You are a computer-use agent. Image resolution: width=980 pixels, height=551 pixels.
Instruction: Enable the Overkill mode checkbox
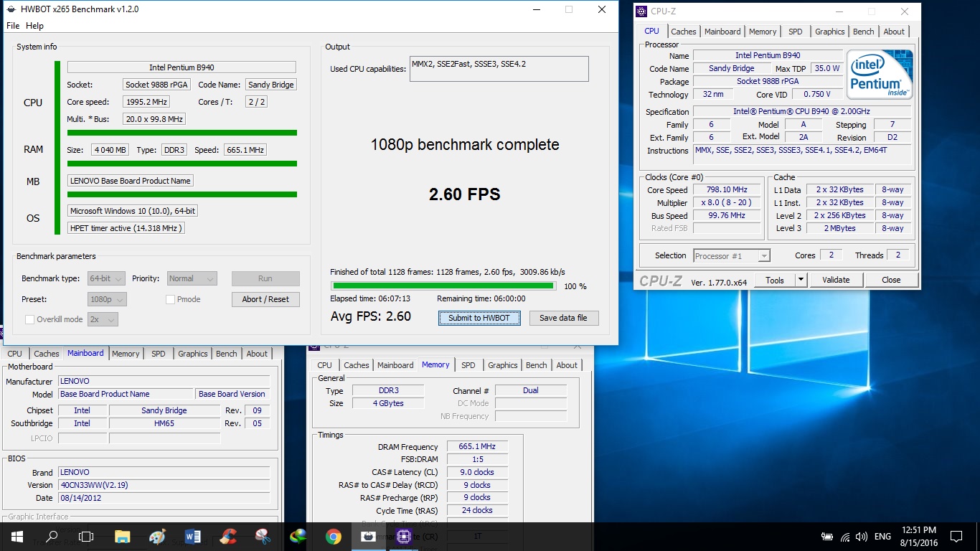(29, 319)
